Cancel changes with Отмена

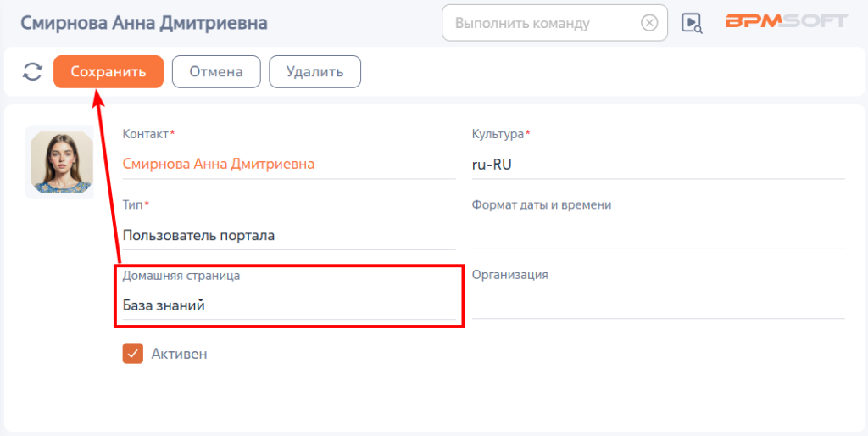(x=216, y=71)
